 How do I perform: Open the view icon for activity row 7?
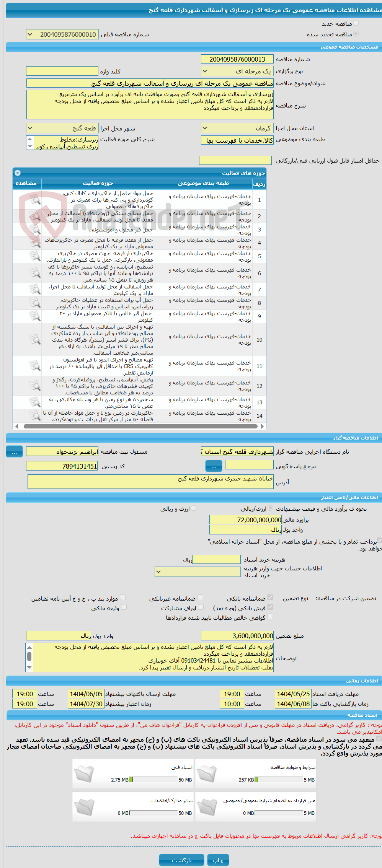(x=35, y=290)
